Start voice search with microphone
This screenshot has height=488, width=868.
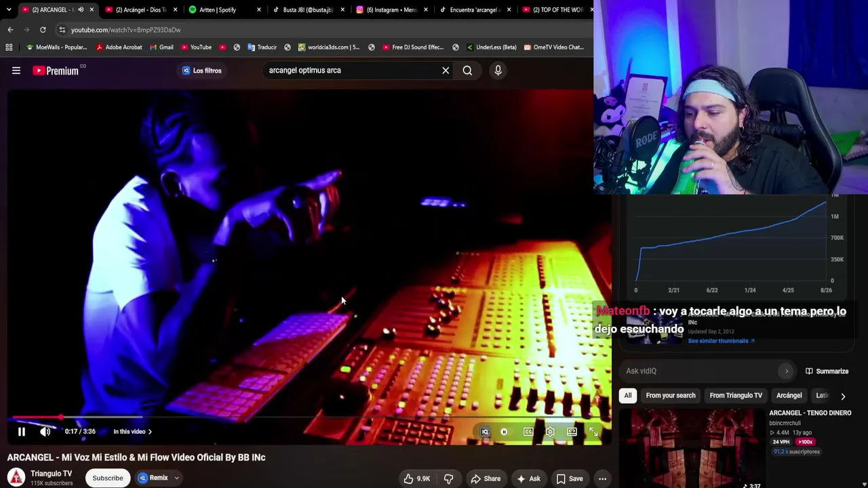[x=498, y=70]
